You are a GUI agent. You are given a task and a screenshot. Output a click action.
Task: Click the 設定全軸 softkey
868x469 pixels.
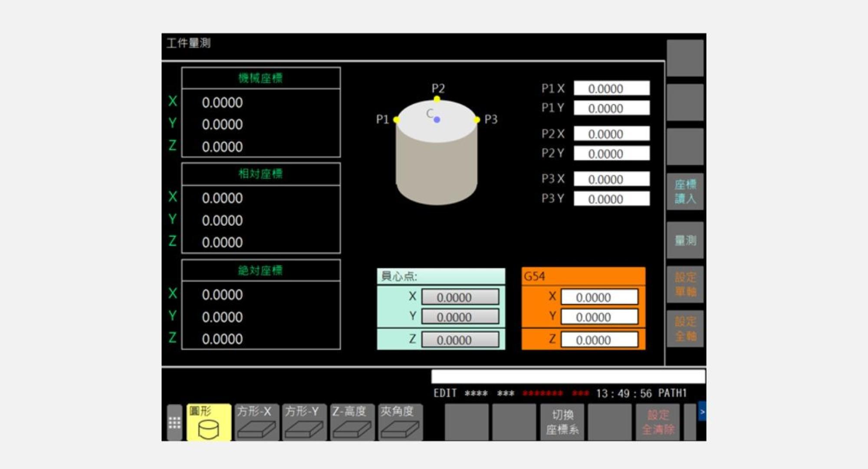(685, 329)
